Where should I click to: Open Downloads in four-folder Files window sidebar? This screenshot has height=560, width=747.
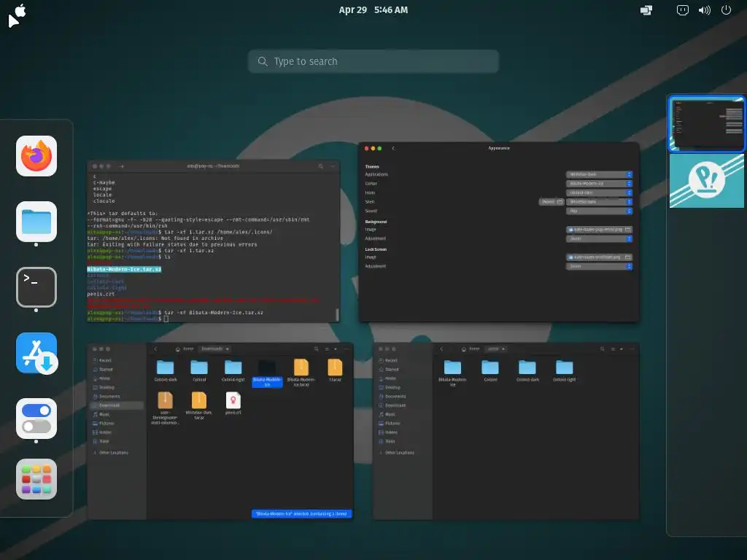click(x=403, y=405)
